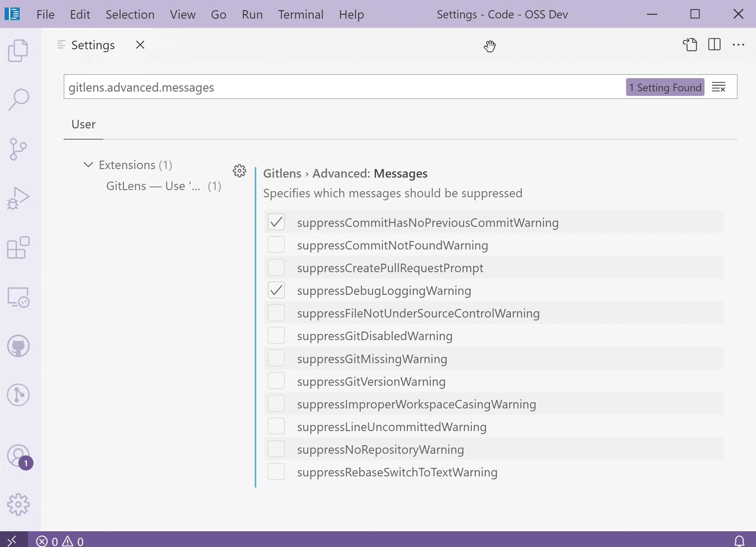Toggle suppressCommitHasNoPreviousCommitWarning checkbox
756x547 pixels.
point(276,222)
